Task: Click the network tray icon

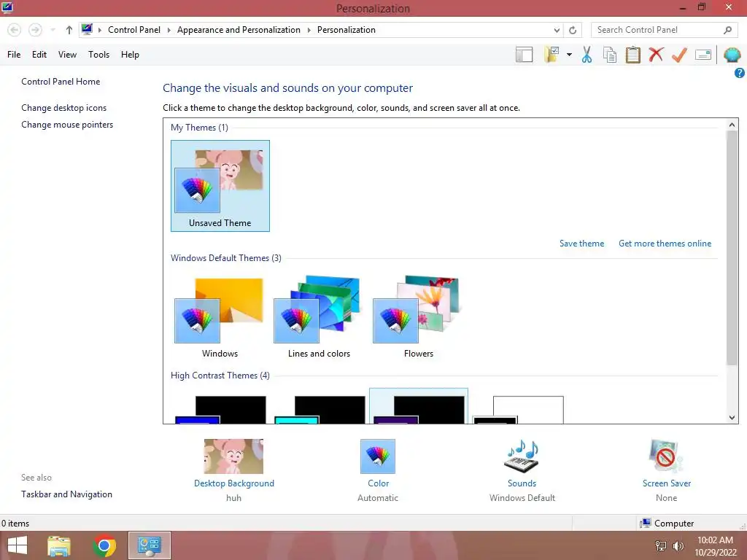Action: click(661, 545)
